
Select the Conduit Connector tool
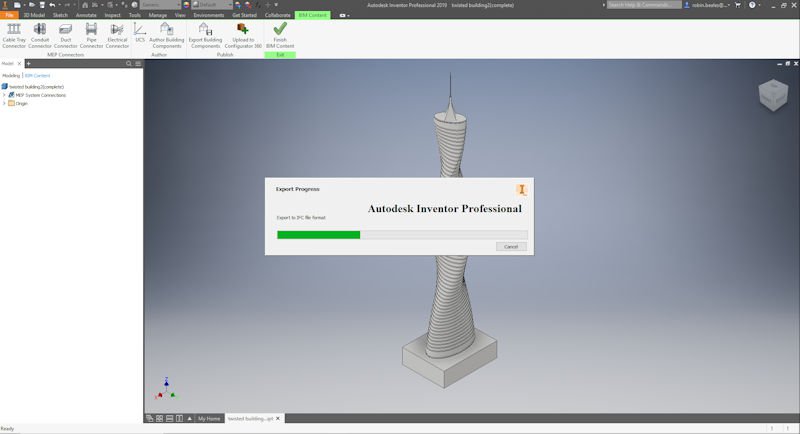point(40,35)
